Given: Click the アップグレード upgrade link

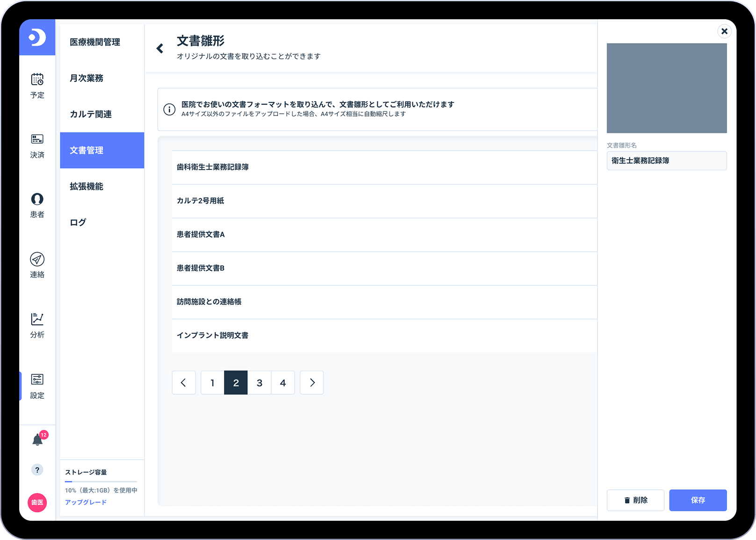Looking at the screenshot, I should pyautogui.click(x=86, y=502).
